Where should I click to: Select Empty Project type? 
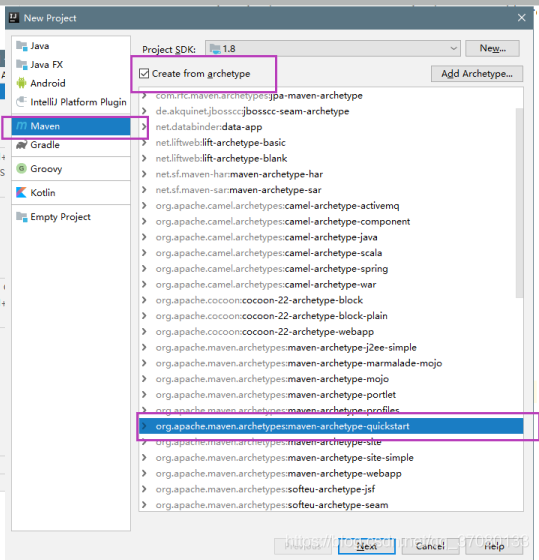[x=71, y=217]
